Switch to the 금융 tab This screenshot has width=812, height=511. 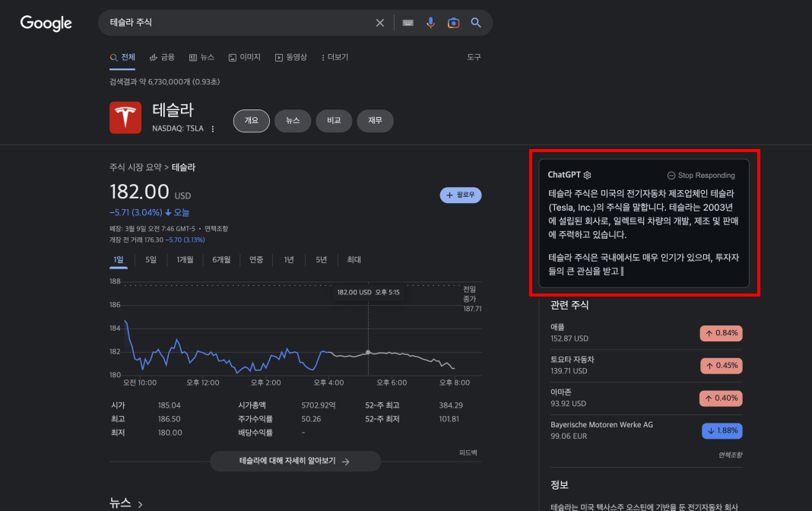click(x=162, y=58)
